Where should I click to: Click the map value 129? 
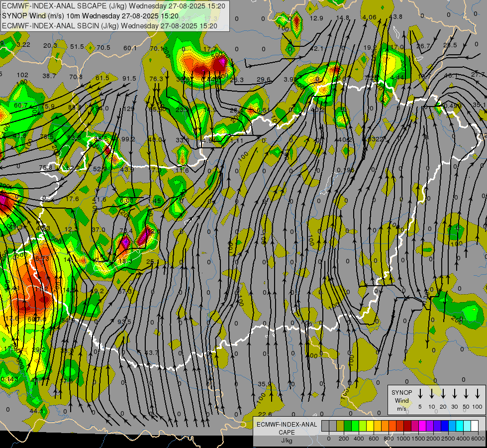[x=128, y=109]
